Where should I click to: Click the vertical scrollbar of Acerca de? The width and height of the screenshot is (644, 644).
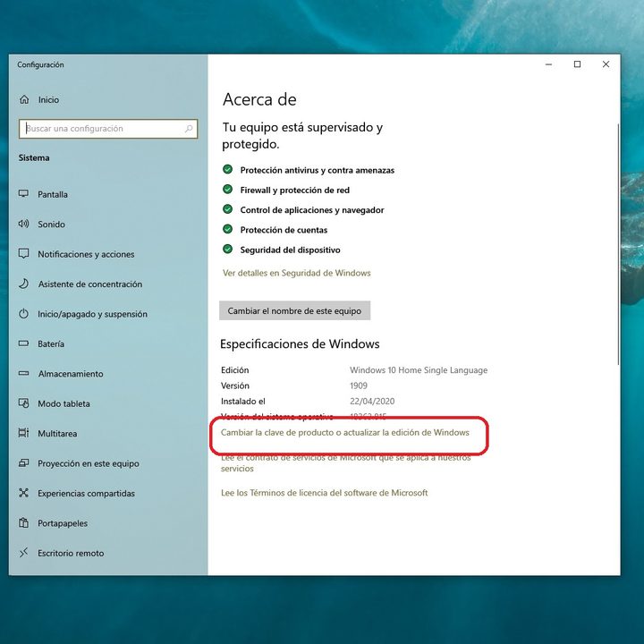[x=619, y=244]
